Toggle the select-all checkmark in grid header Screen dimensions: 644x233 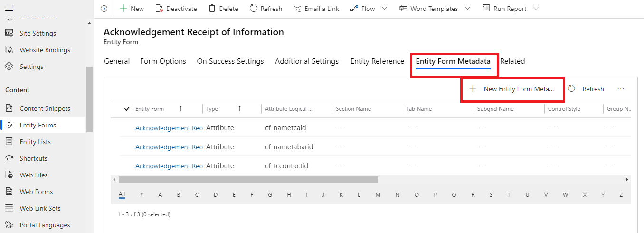pos(127,109)
